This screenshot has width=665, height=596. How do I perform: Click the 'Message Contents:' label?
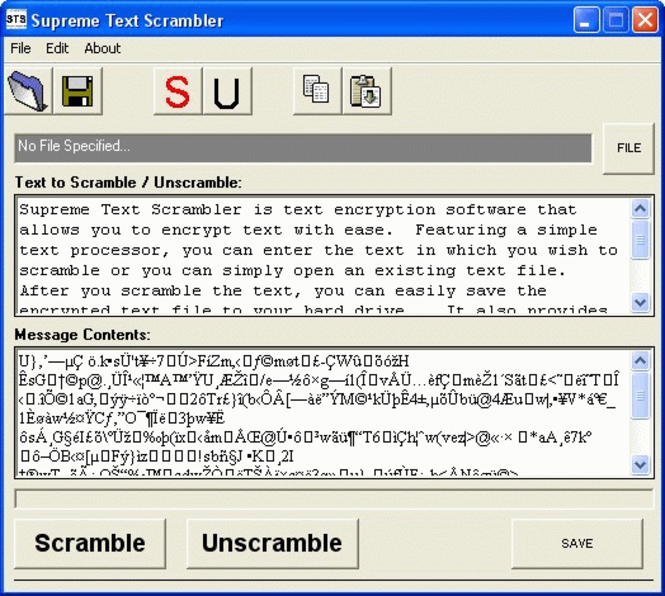82,335
